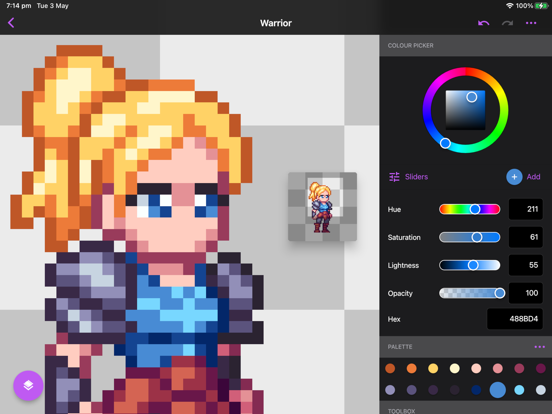This screenshot has height=414, width=552.
Task: Click the 7:14 pm clock
Action: [18, 6]
